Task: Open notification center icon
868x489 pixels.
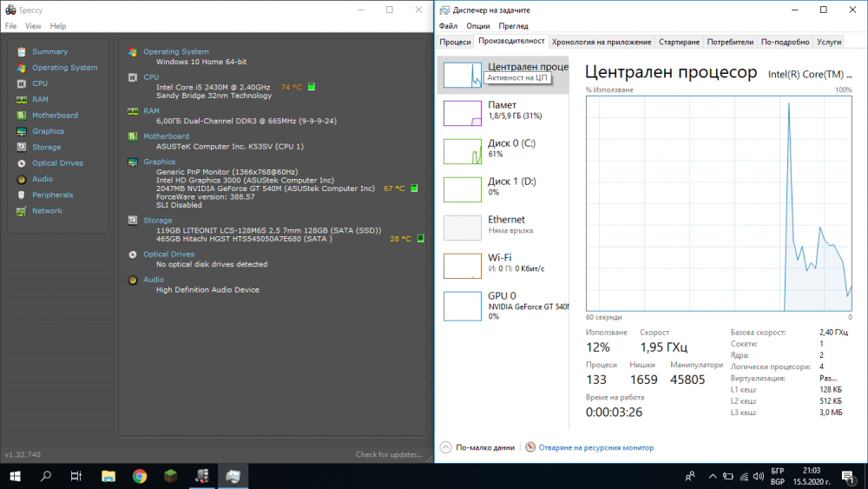Action: pos(847,476)
